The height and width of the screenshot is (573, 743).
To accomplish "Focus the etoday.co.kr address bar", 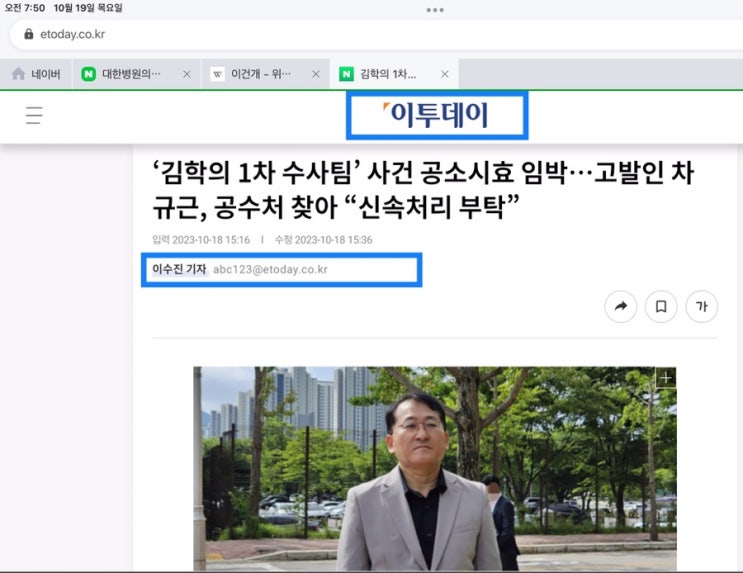I will point(377,34).
